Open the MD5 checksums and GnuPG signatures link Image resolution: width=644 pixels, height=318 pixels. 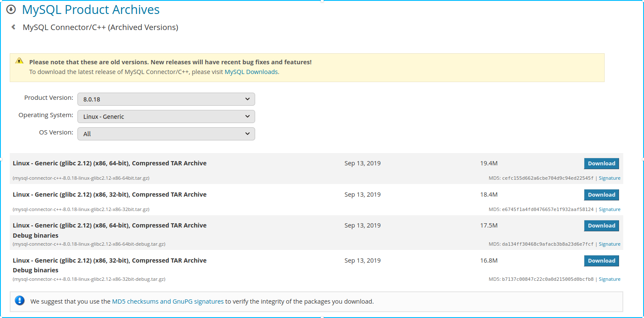[x=168, y=302]
